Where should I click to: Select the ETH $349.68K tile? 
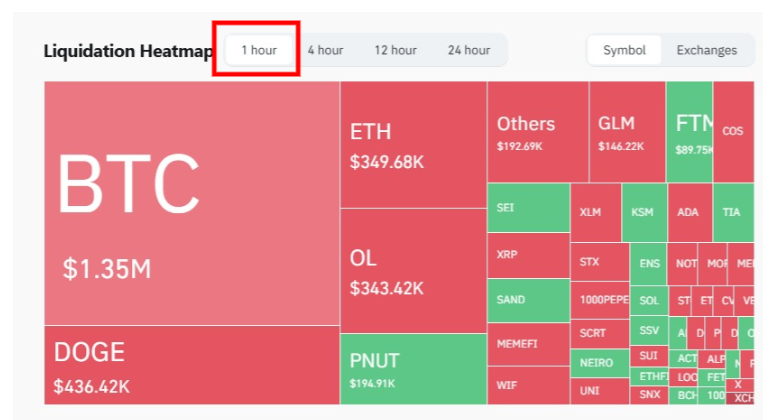pos(413,145)
